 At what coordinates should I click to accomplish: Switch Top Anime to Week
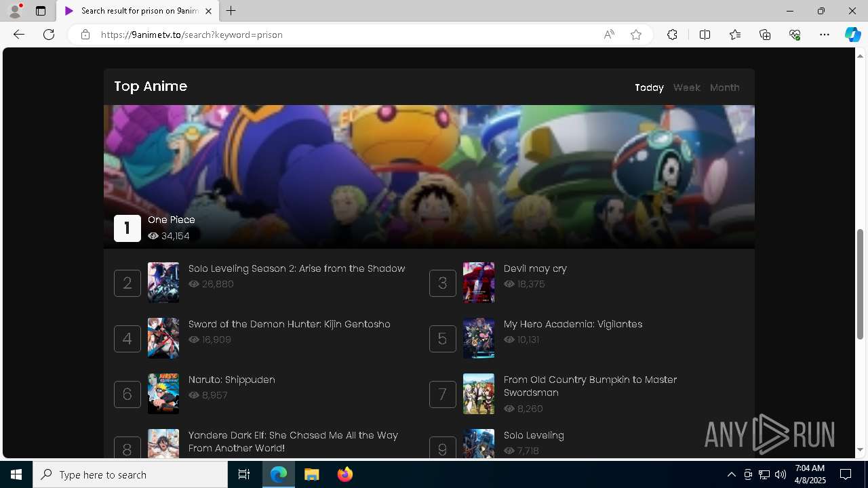coord(686,87)
